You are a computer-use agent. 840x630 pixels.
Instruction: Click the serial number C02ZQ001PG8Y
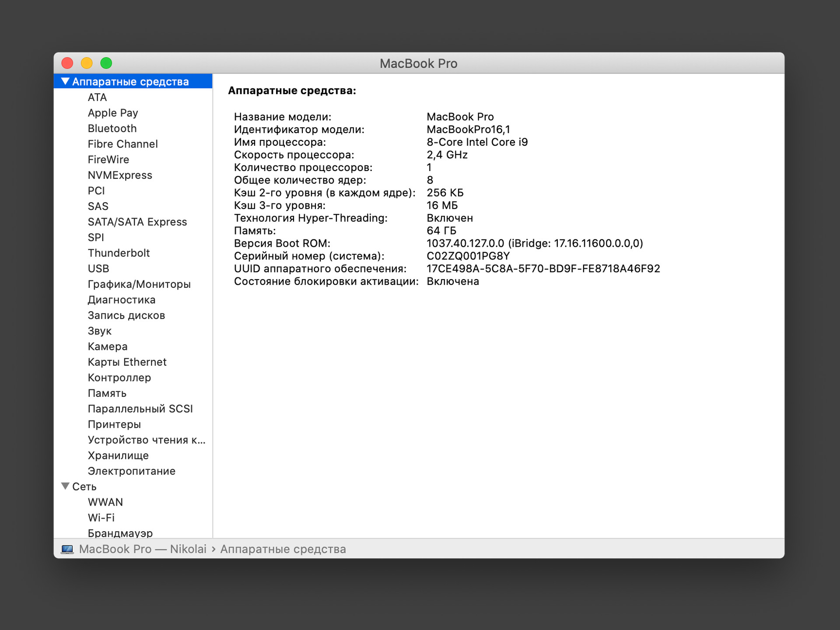point(468,256)
